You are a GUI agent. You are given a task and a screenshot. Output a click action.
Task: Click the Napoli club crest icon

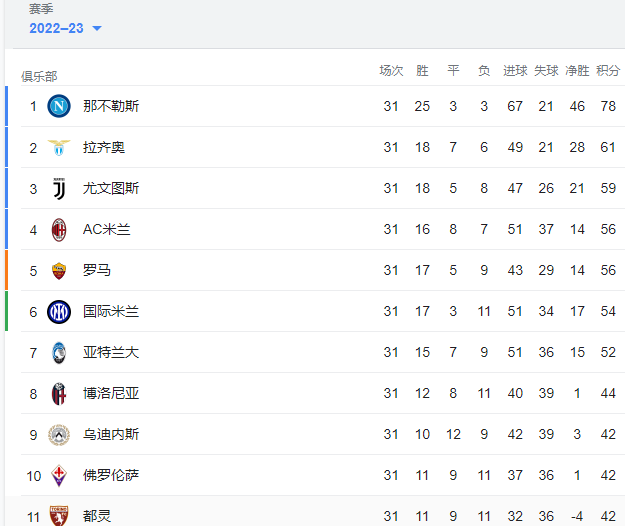(x=59, y=106)
